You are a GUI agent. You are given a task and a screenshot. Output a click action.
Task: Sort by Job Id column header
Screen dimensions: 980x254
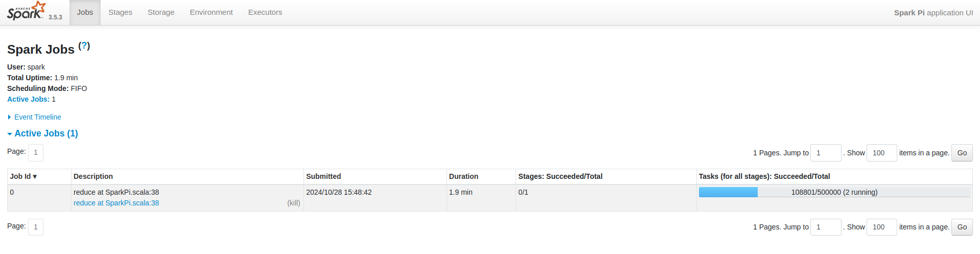point(23,176)
